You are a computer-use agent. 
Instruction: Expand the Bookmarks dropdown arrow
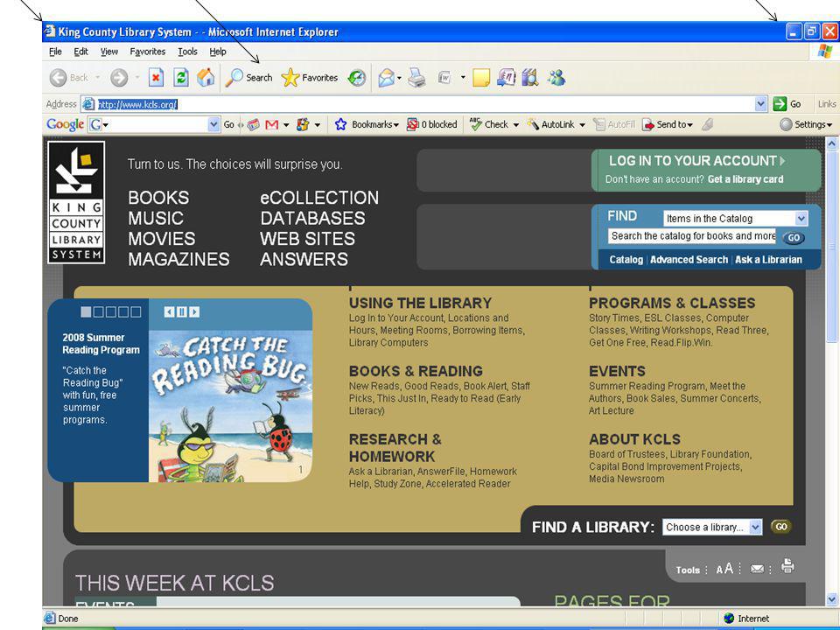click(395, 125)
